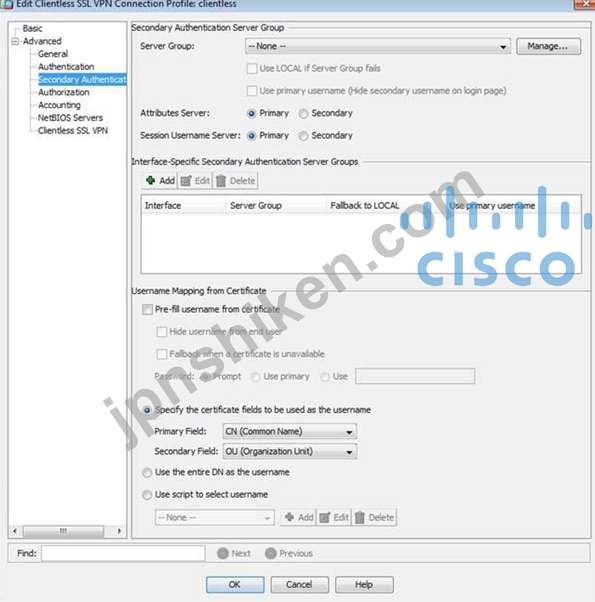Collapse the Advanced tree node
The height and width of the screenshot is (602, 595).
(15, 41)
